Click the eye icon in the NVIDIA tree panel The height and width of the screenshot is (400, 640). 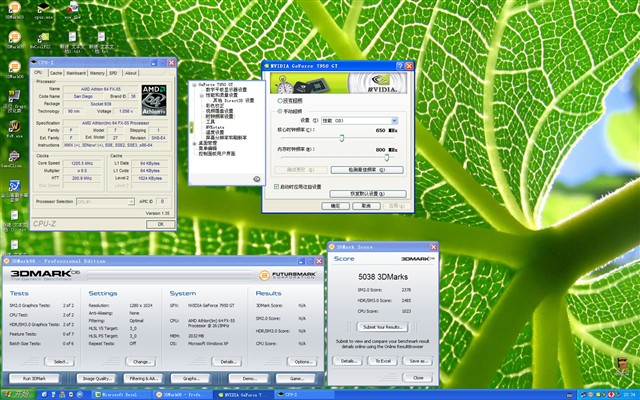click(x=257, y=179)
